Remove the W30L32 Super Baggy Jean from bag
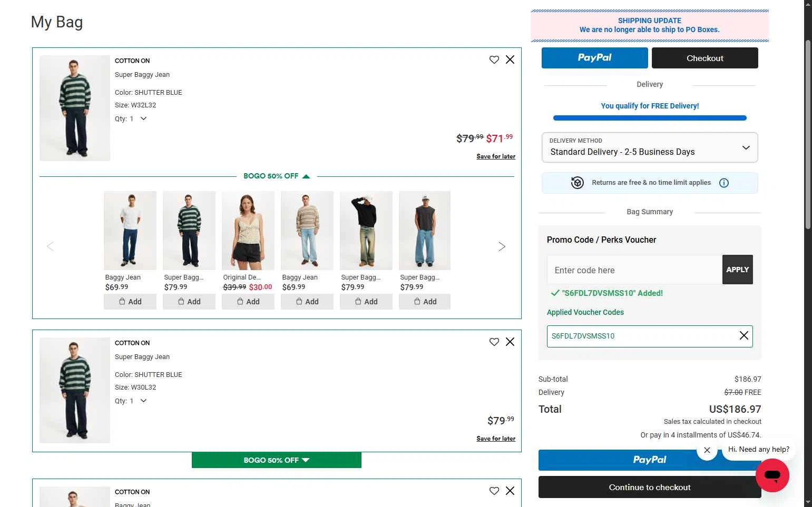Screen dimensions: 812x507 (x=510, y=342)
